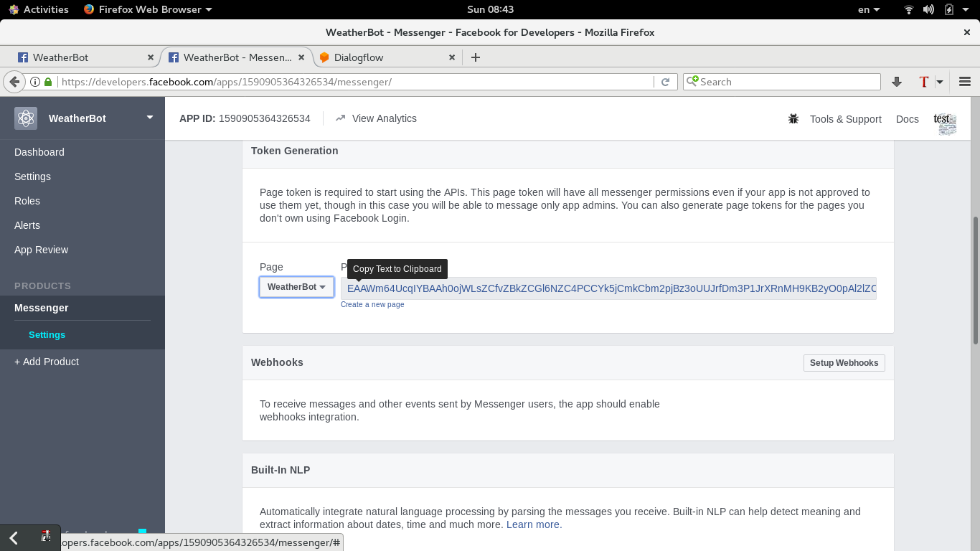The height and width of the screenshot is (551, 980).
Task: Close the WeatherBot - Messenger tab
Action: coord(301,57)
